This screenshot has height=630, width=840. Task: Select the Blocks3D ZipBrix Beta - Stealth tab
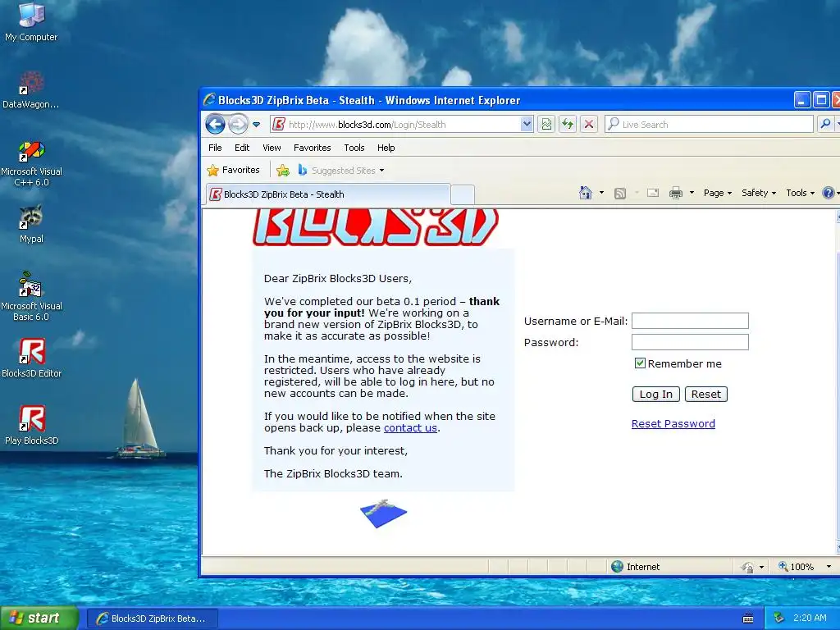point(328,194)
